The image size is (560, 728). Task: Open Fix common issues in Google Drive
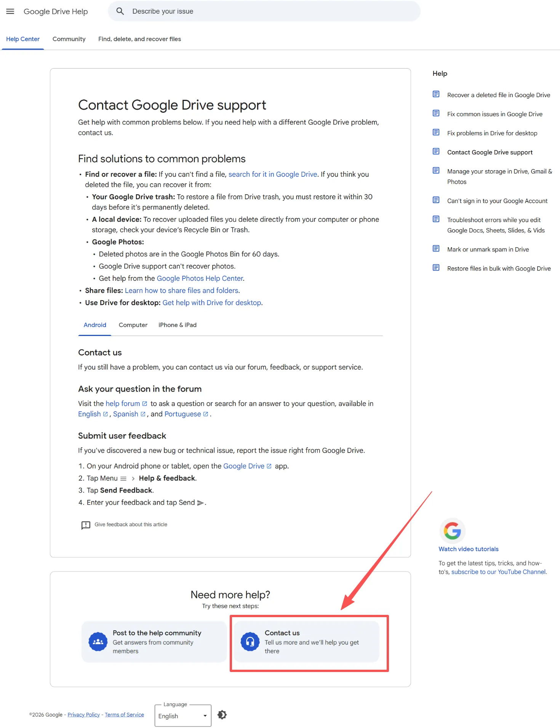tap(494, 114)
